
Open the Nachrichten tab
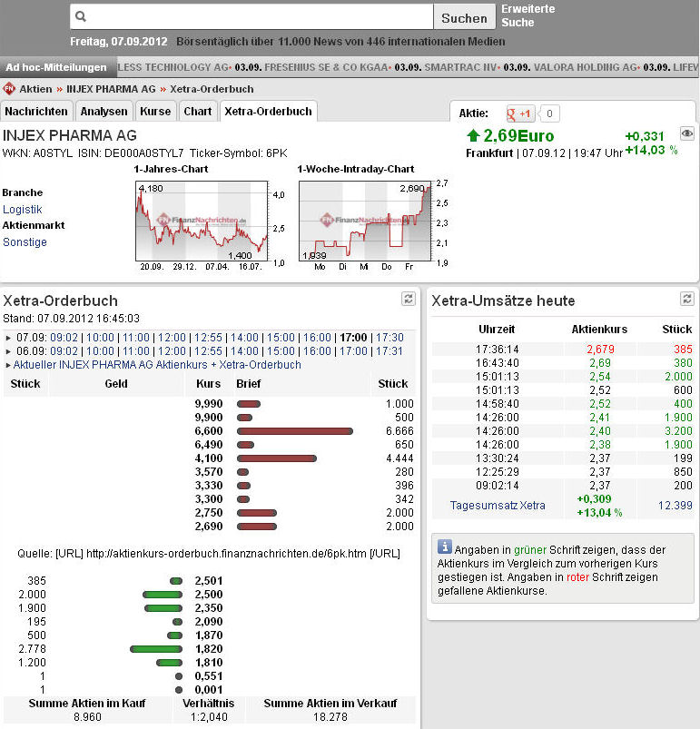(36, 112)
